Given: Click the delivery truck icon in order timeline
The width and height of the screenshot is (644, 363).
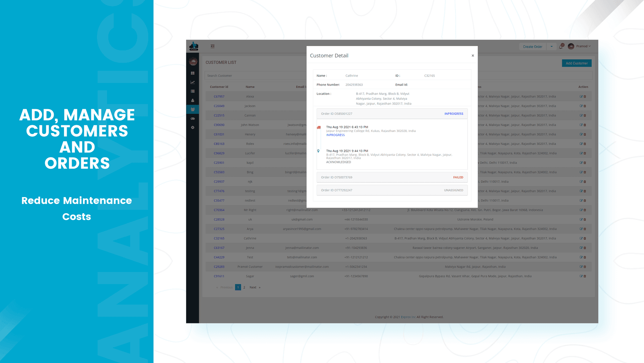Looking at the screenshot, I should pyautogui.click(x=319, y=128).
